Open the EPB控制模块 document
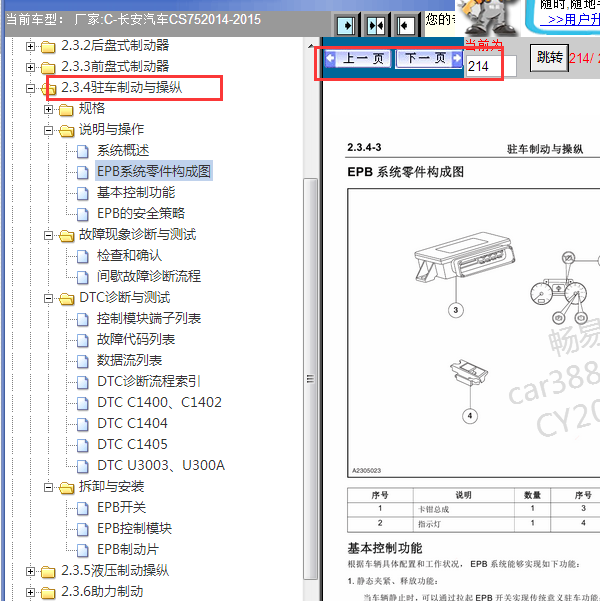The height and width of the screenshot is (601, 600). pos(134,529)
